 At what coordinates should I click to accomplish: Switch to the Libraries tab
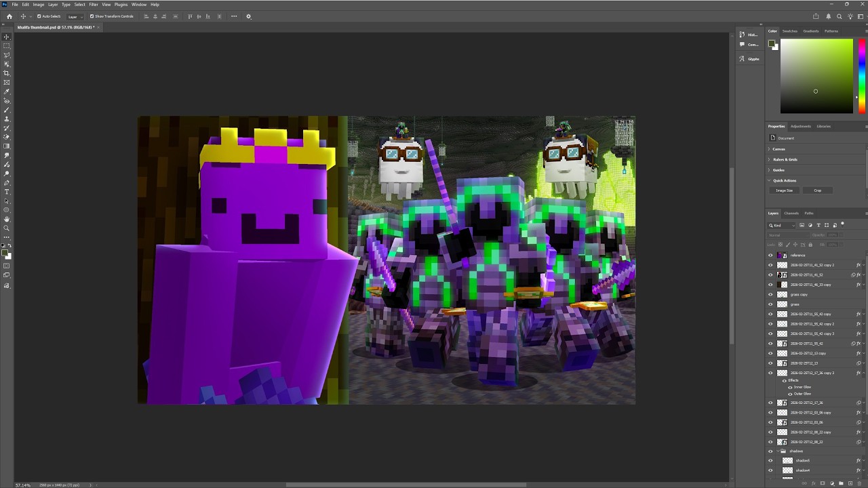824,126
